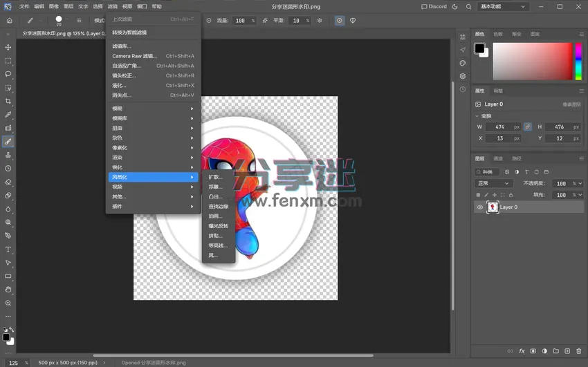Viewport: 588px width, 367px height.
Task: Open the 图层 layer menu
Action: (68, 7)
